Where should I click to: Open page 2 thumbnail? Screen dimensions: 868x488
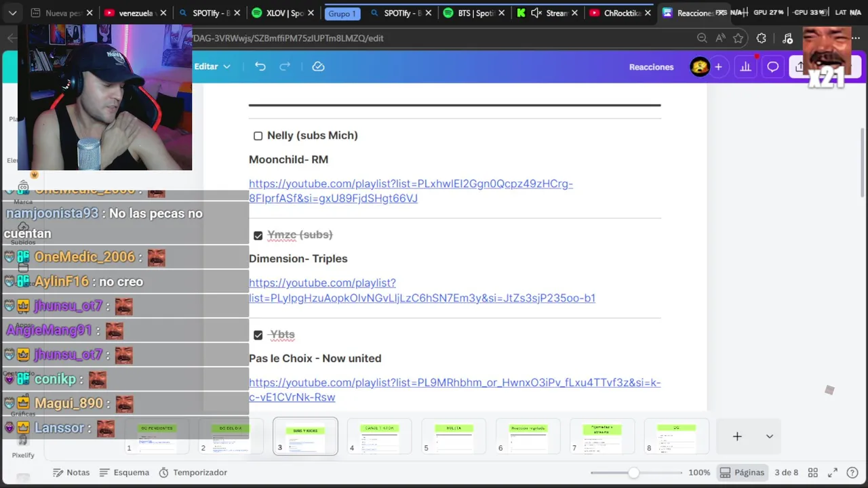(230, 436)
